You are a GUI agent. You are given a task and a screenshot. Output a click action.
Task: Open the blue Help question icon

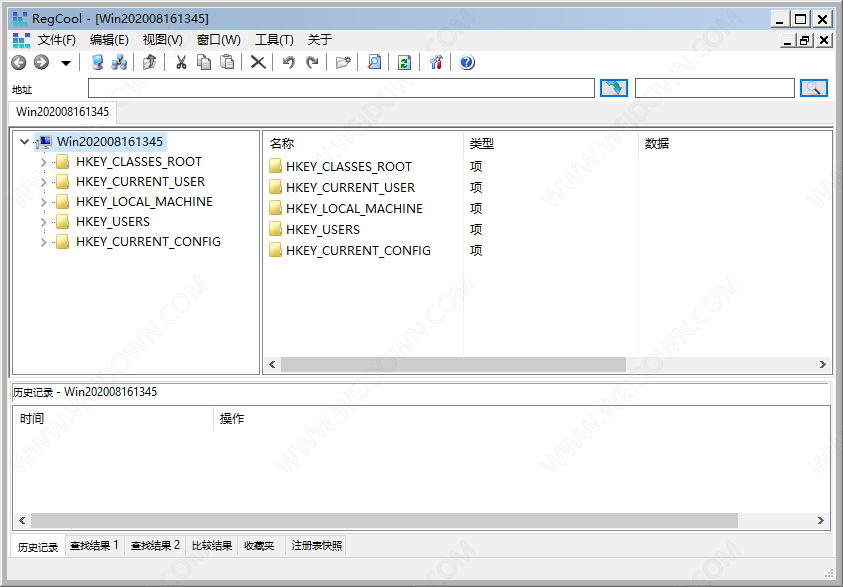[467, 63]
